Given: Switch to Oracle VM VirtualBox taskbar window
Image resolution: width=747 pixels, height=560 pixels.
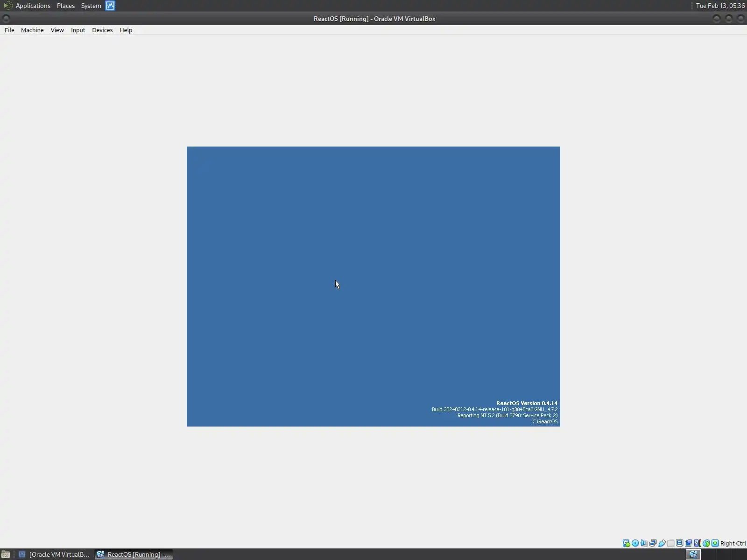Looking at the screenshot, I should 54,554.
